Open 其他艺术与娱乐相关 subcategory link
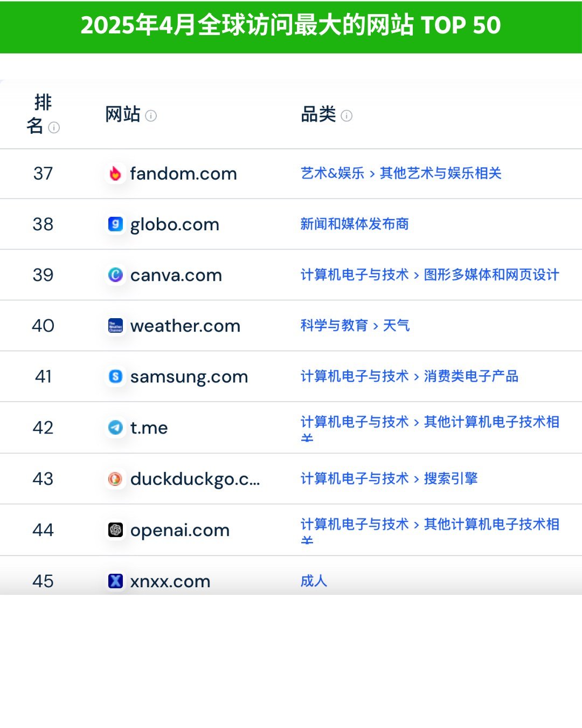582x728 pixels. point(441,173)
